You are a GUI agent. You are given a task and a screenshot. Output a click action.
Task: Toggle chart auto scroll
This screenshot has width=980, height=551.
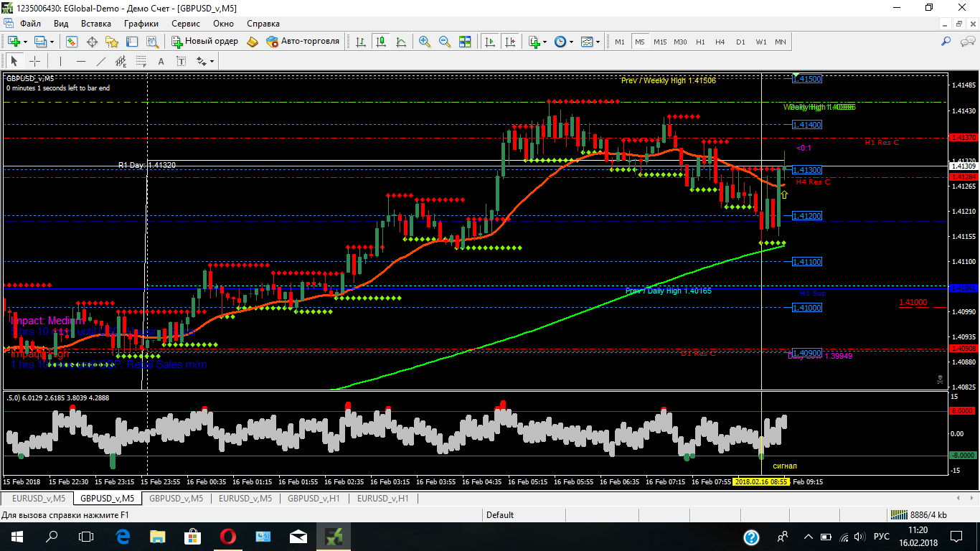tap(491, 42)
